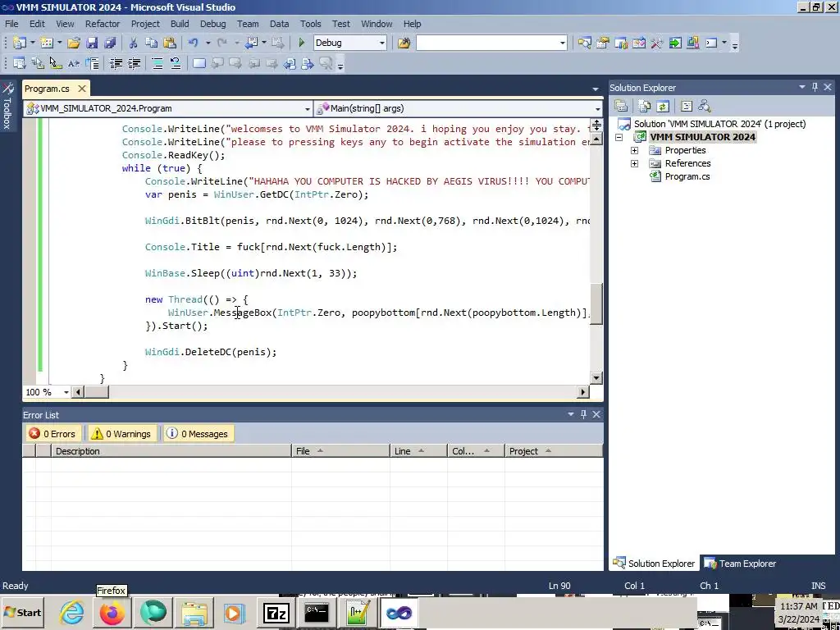Open the Debug menu
This screenshot has width=840, height=630.
[x=212, y=24]
